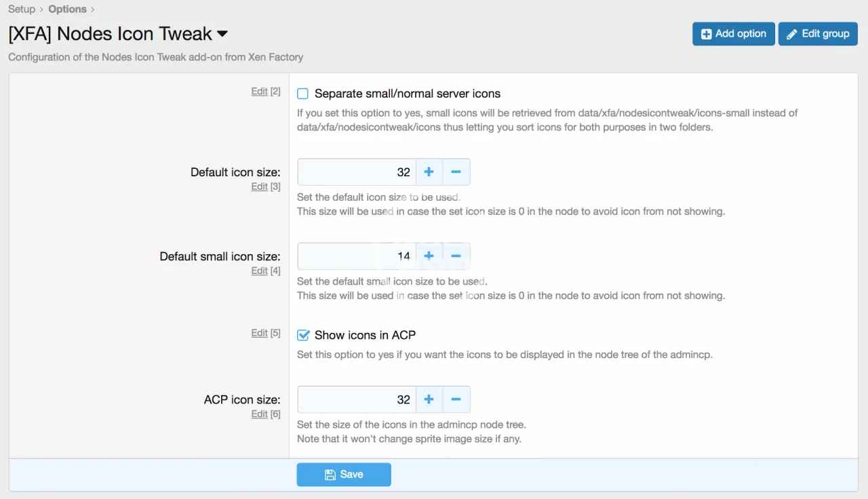868x499 pixels.
Task: Click the Add option button
Action: pyautogui.click(x=733, y=34)
